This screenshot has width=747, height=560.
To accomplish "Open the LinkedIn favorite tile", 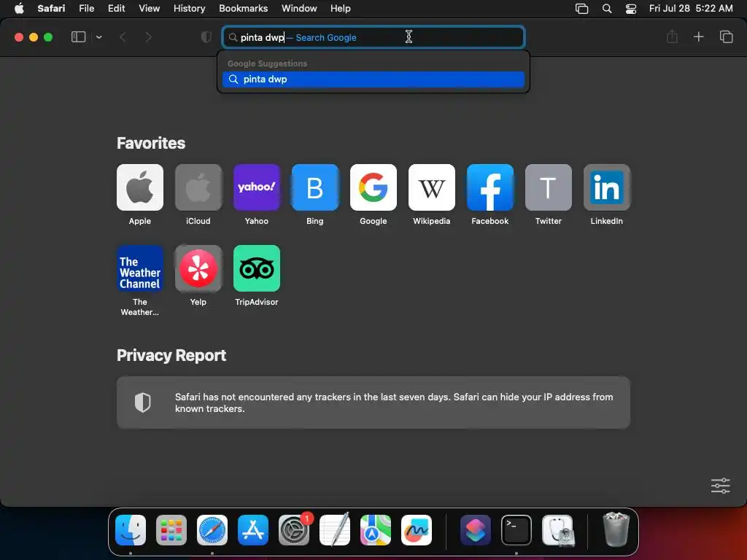I will (x=606, y=187).
